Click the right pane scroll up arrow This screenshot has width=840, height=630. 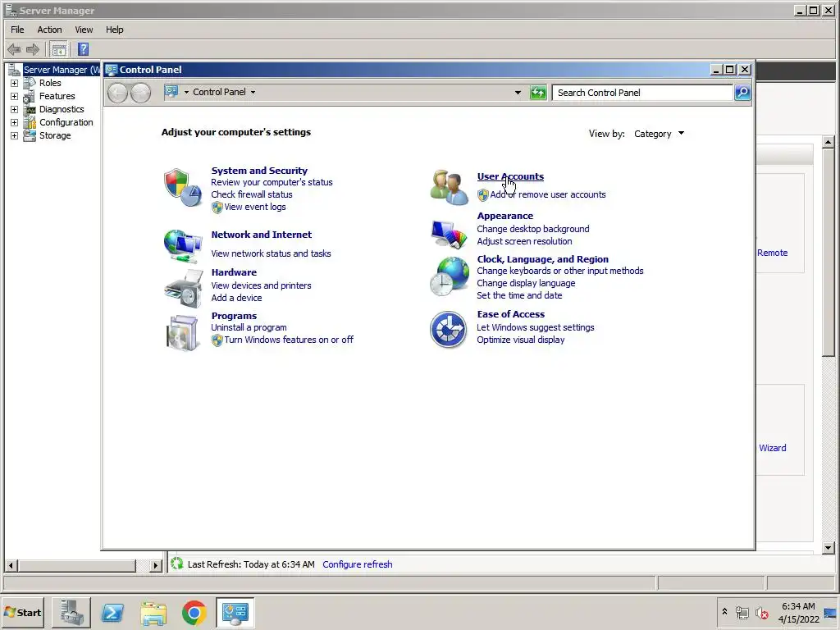tap(829, 142)
